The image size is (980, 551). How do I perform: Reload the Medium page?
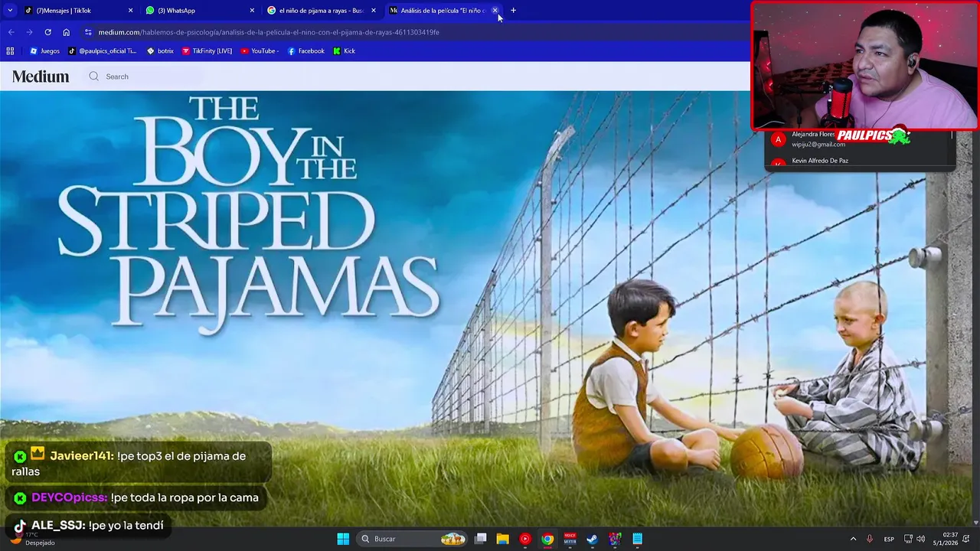coord(47,32)
